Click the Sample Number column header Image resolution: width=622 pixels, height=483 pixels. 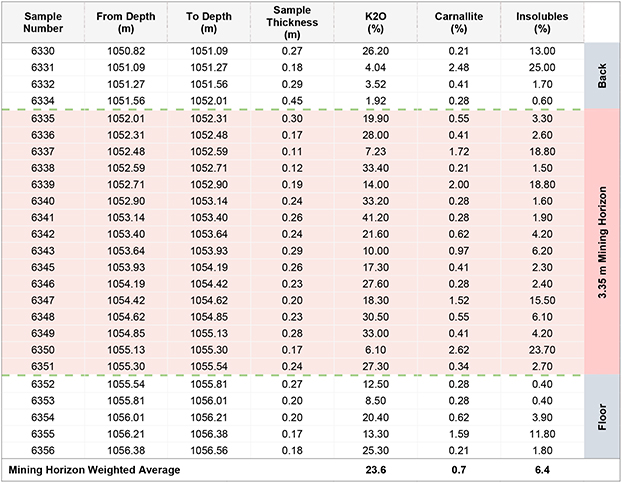(42, 25)
